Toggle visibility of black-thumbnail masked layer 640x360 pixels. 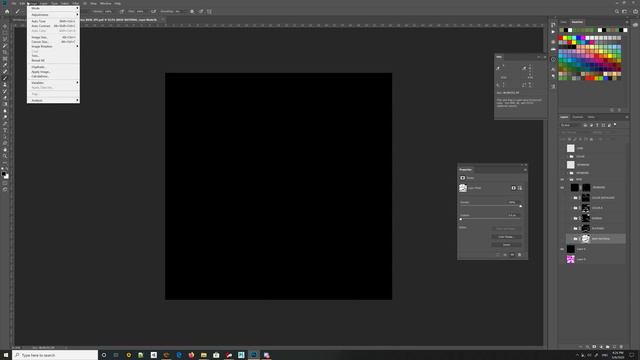(x=562, y=187)
